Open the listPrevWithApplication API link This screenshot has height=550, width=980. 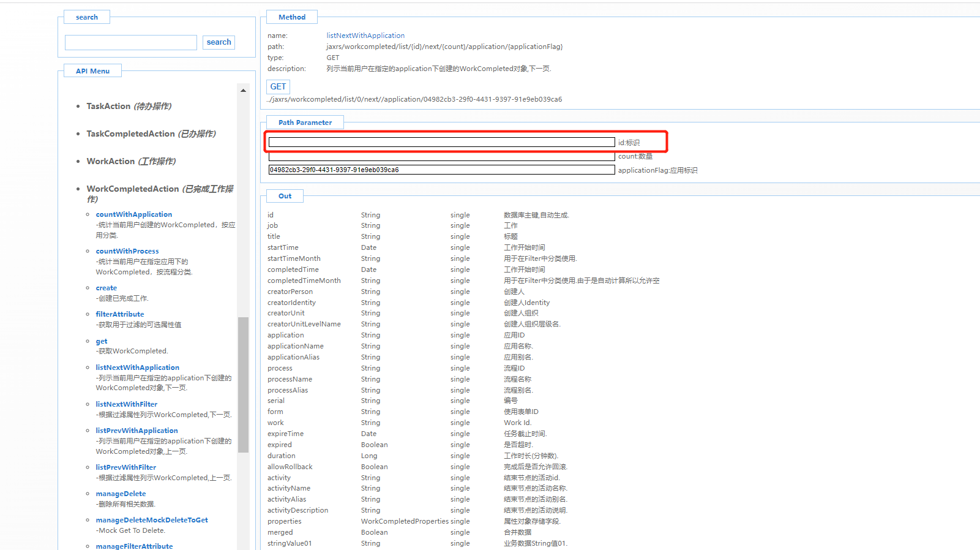(137, 431)
